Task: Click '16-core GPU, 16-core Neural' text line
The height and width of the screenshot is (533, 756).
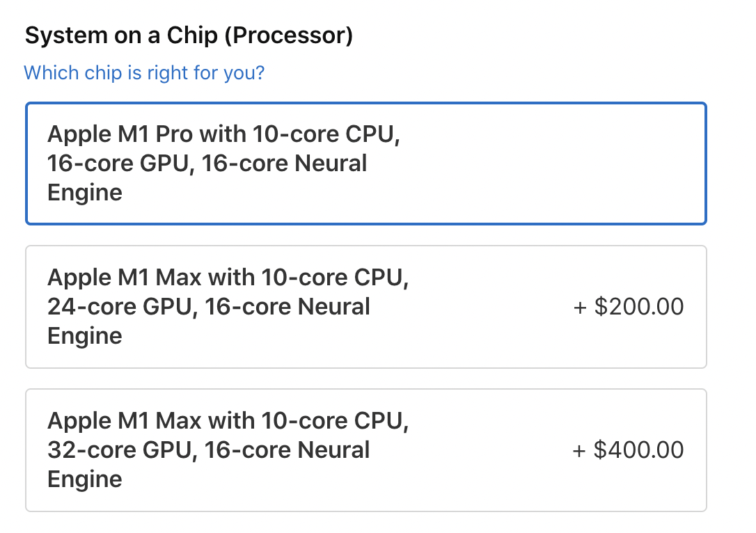Action: tap(207, 164)
